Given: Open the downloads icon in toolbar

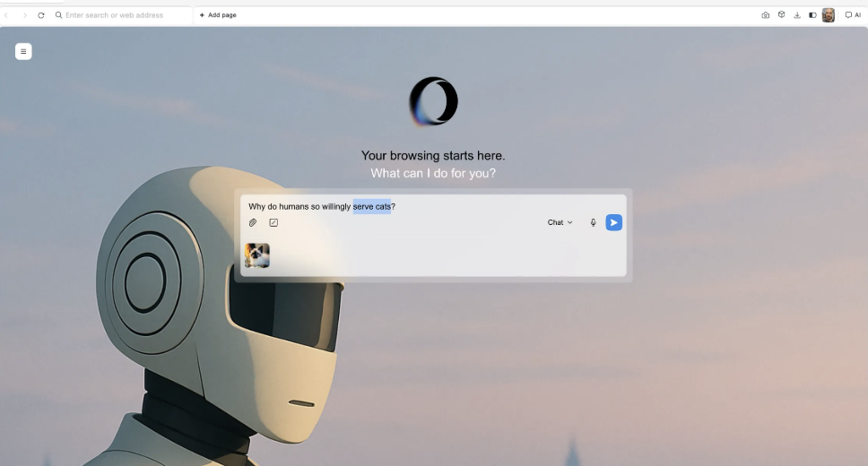Looking at the screenshot, I should pos(797,15).
